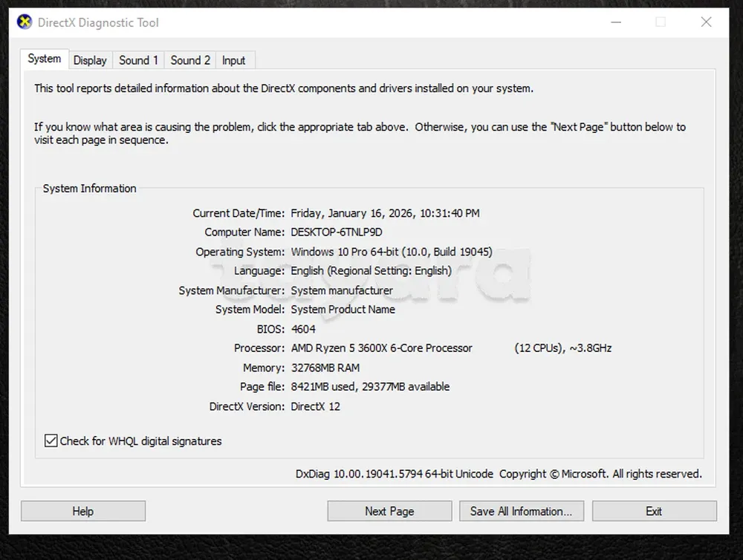Click the AMD Ryzen 5 3600X processor value

point(381,348)
